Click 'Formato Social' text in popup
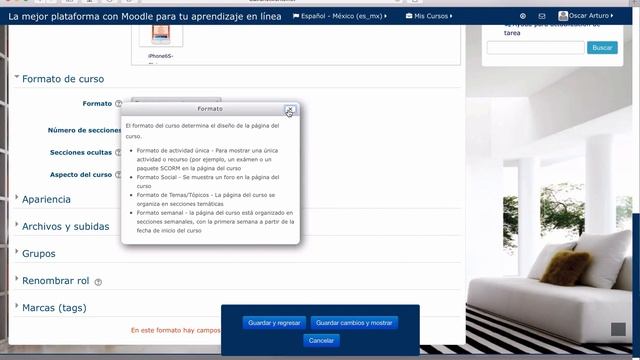 click(x=157, y=177)
